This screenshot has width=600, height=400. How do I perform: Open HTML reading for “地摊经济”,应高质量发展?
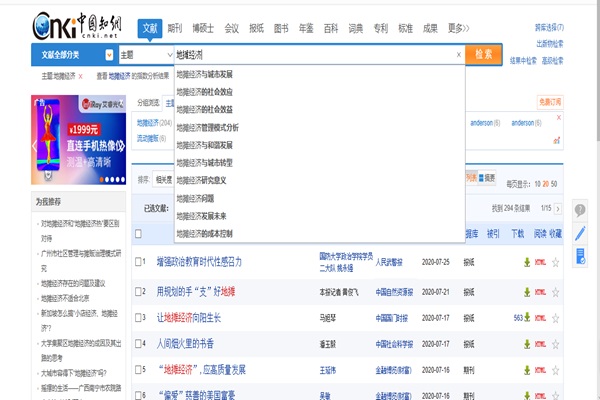pos(540,370)
